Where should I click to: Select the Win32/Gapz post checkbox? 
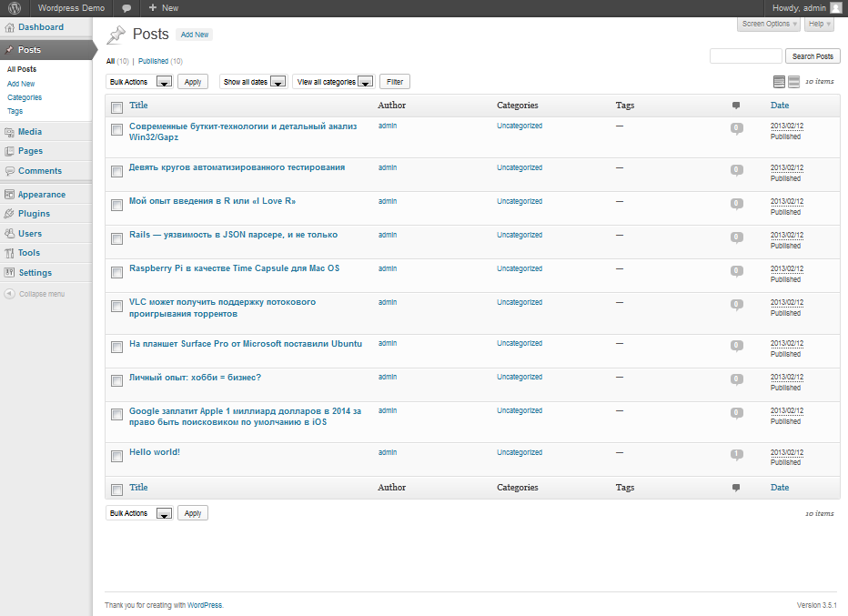point(116,130)
